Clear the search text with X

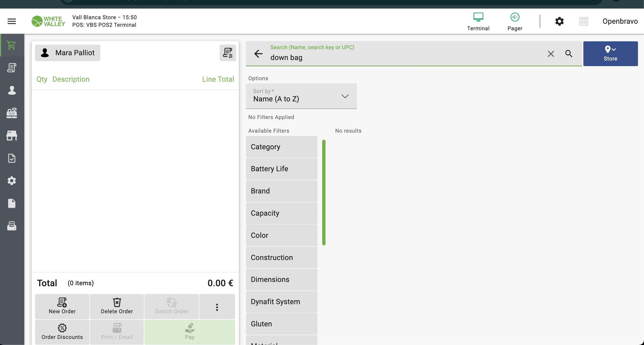[x=551, y=54]
